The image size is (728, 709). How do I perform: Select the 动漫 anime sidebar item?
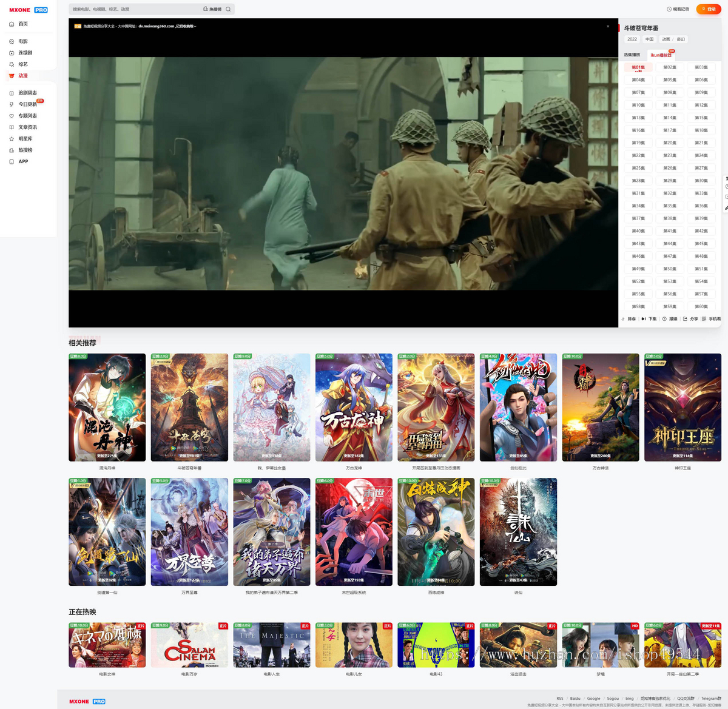click(x=19, y=76)
